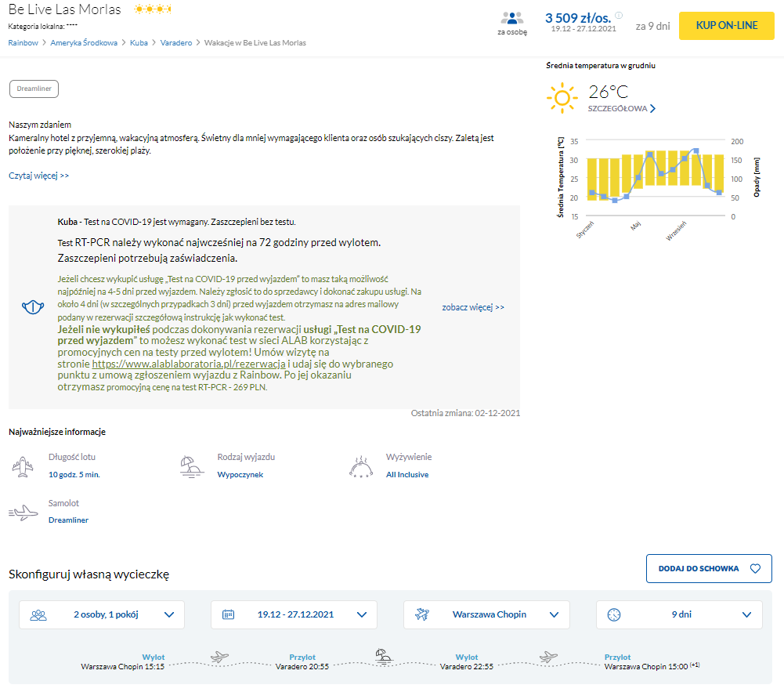Go to Rainbow in the breadcrumb
The image size is (784, 692).
[23, 42]
